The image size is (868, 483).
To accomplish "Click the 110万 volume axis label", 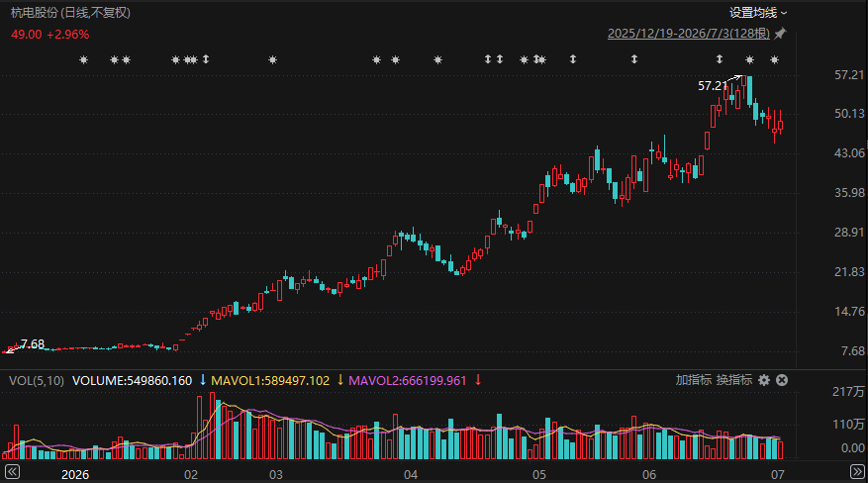I will pyautogui.click(x=848, y=425).
